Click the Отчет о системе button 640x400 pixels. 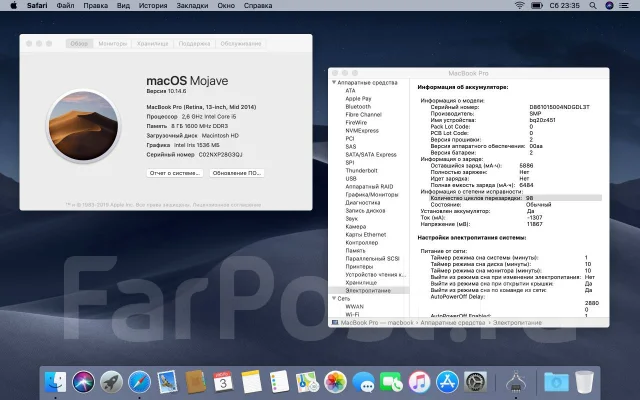tap(175, 173)
